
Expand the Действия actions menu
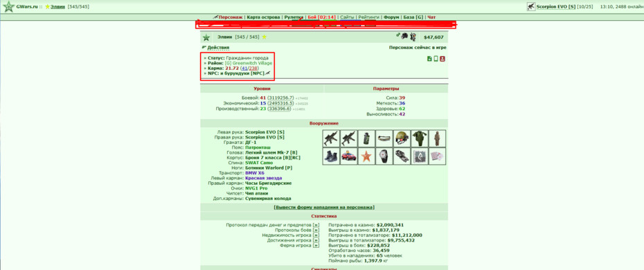[218, 48]
